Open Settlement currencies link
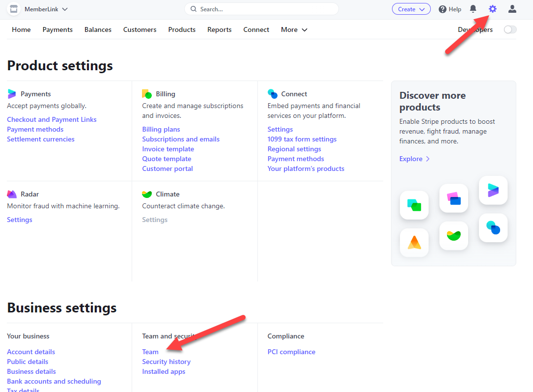This screenshot has height=392, width=533. tap(40, 139)
